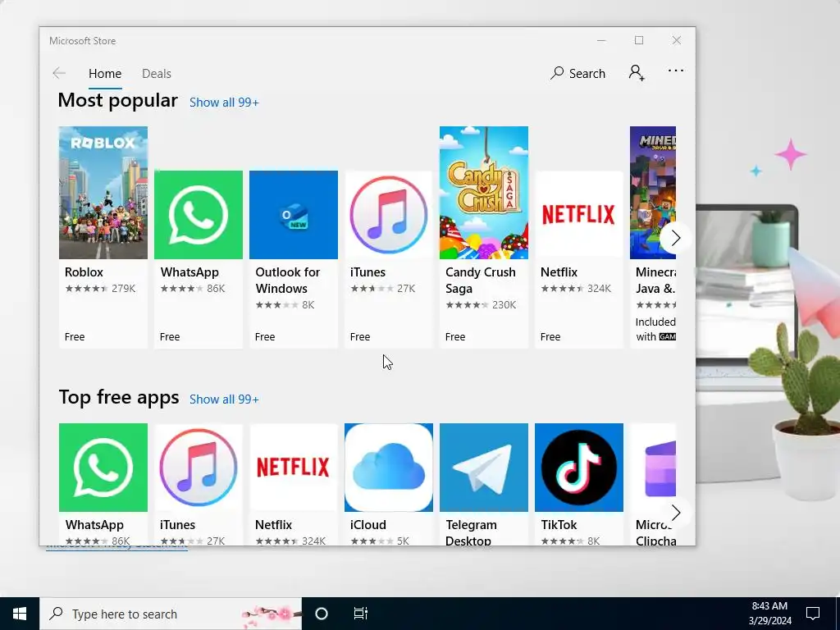The height and width of the screenshot is (630, 840).
Task: Open Netflix icon in Most popular
Action: [579, 215]
